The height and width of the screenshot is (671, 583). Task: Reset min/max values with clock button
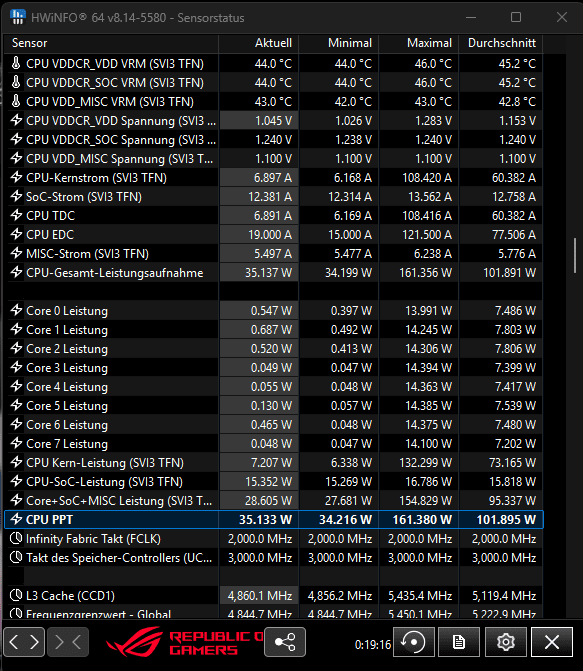(x=413, y=641)
